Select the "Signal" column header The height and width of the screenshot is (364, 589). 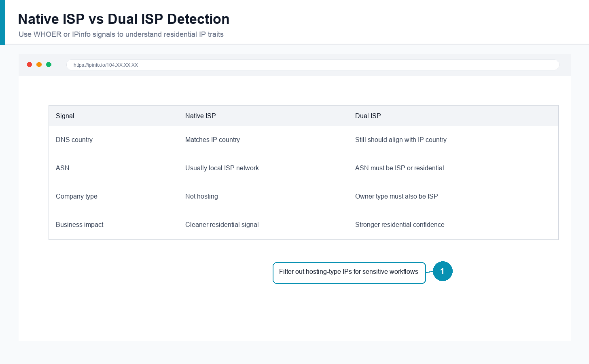[65, 116]
